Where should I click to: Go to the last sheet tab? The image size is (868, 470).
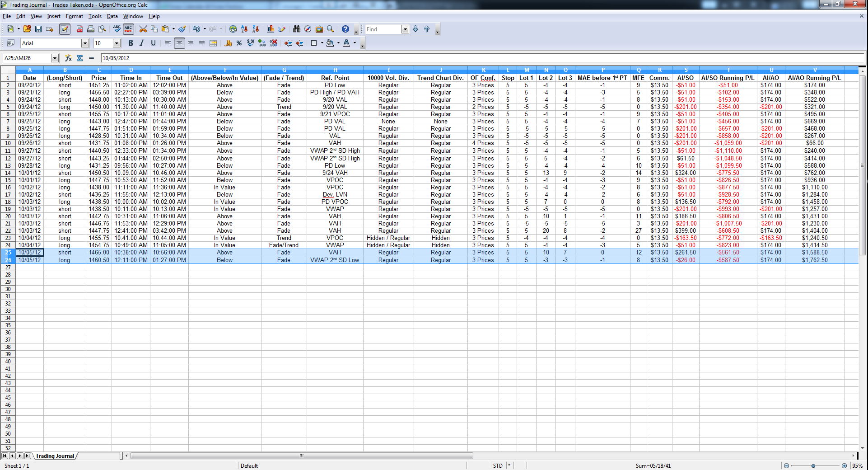[x=28, y=456]
